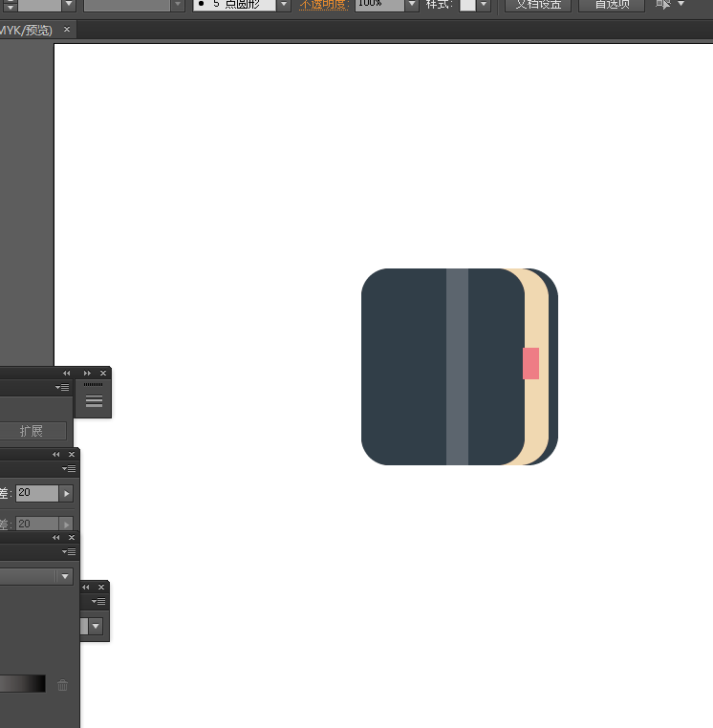This screenshot has width=713, height=728.
Task: Click the black gradient bar in bottom panel
Action: pos(23,684)
